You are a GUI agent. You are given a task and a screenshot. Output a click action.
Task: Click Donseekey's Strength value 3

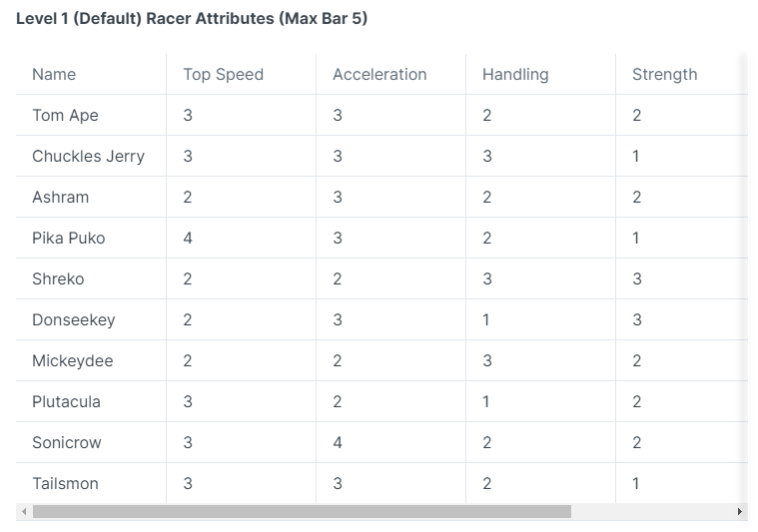pos(637,319)
